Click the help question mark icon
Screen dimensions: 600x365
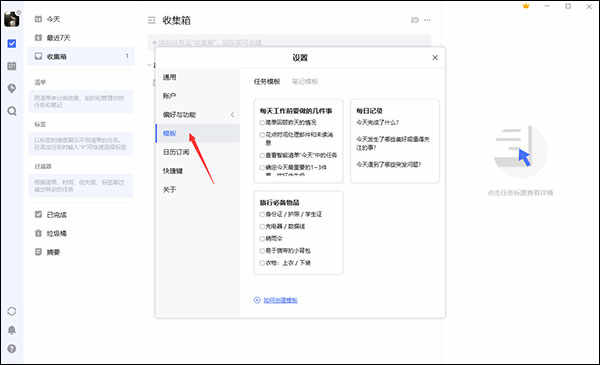(x=12, y=349)
